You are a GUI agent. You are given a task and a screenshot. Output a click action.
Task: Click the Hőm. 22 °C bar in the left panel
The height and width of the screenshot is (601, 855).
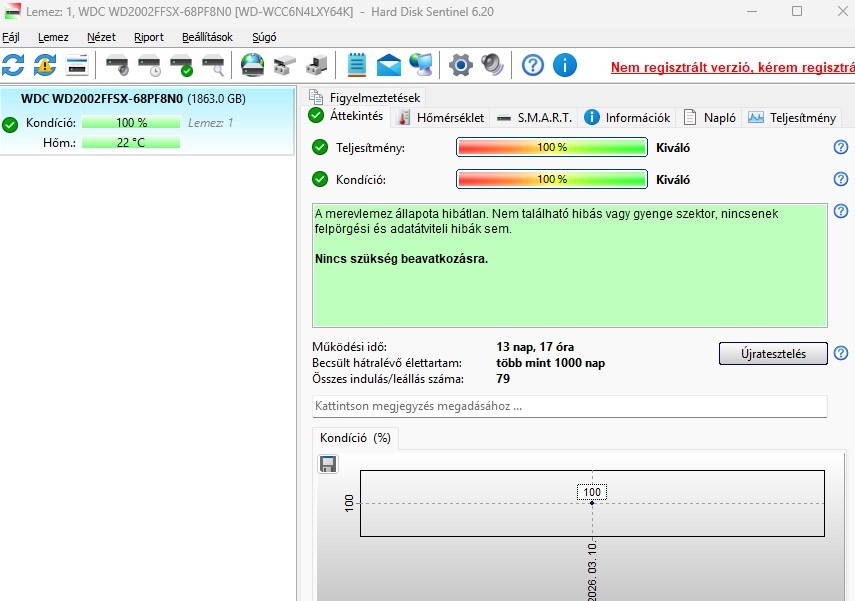click(131, 143)
